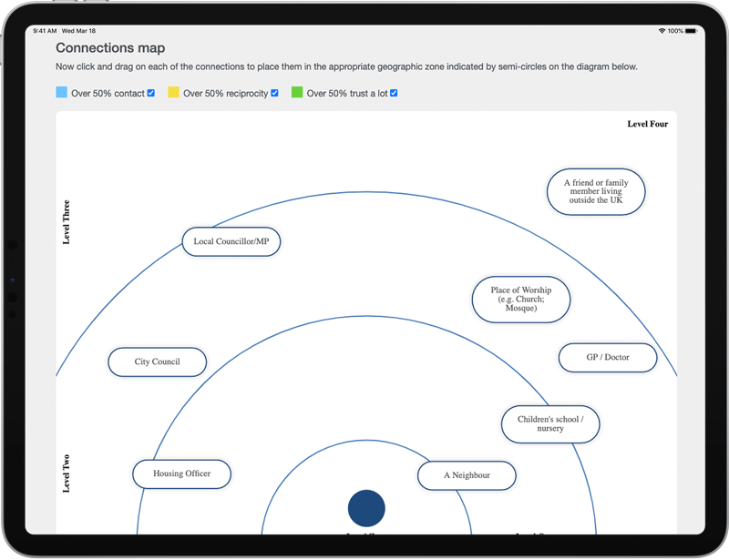The image size is (729, 560).
Task: Click the Over 50% contact label
Action: pos(108,94)
